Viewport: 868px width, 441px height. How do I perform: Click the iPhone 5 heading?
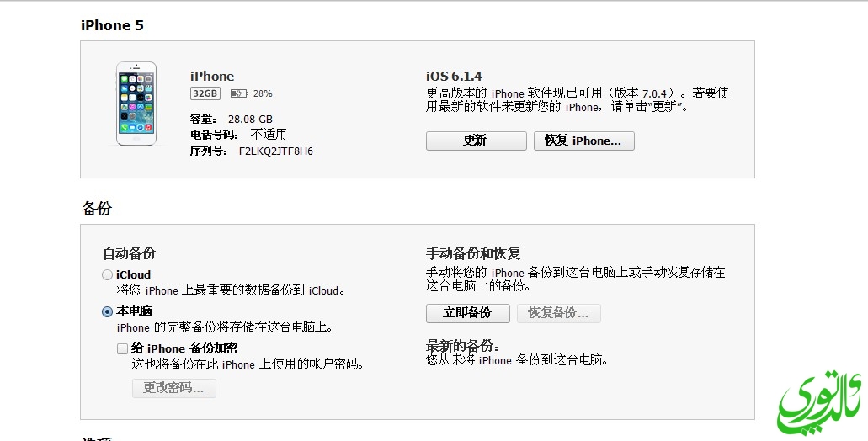click(x=112, y=25)
